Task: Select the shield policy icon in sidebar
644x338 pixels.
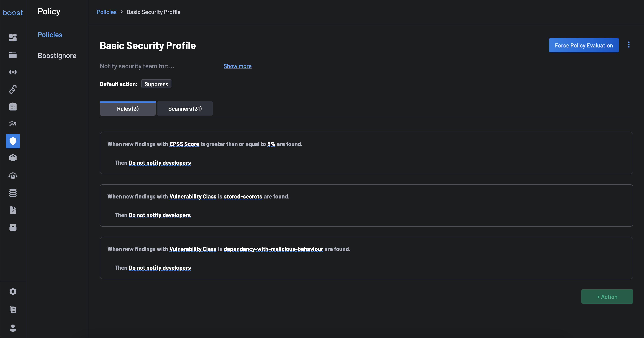Action: (13, 141)
